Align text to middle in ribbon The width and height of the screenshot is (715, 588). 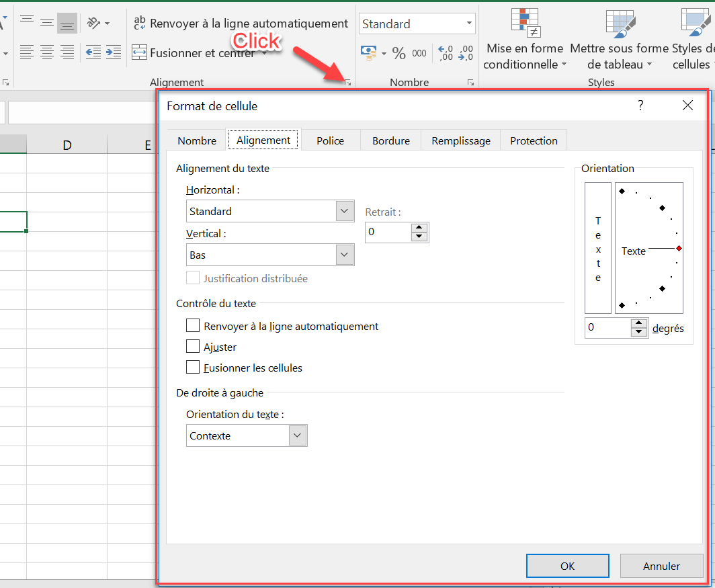[47, 23]
